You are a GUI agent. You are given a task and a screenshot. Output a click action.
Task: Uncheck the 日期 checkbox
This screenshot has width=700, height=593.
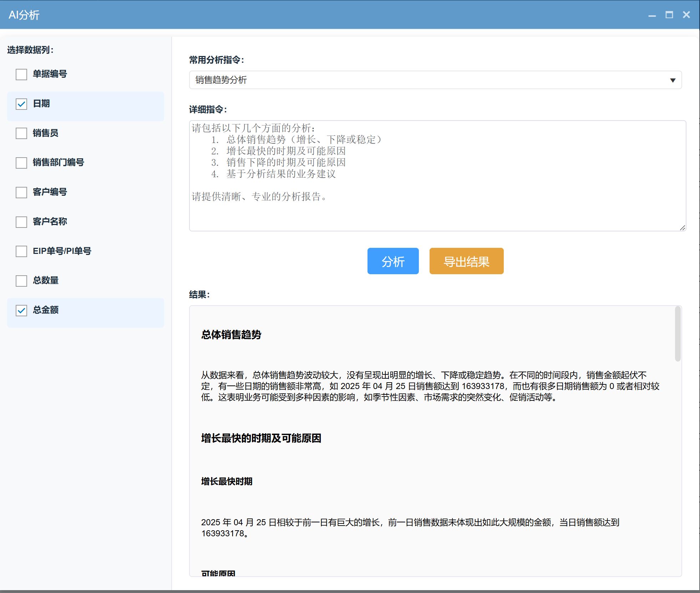coord(21,104)
